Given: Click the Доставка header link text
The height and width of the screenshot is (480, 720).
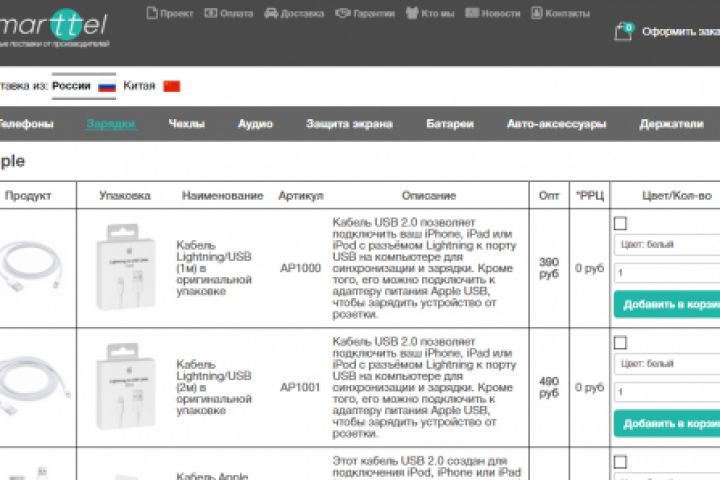Looking at the screenshot, I should [302, 13].
